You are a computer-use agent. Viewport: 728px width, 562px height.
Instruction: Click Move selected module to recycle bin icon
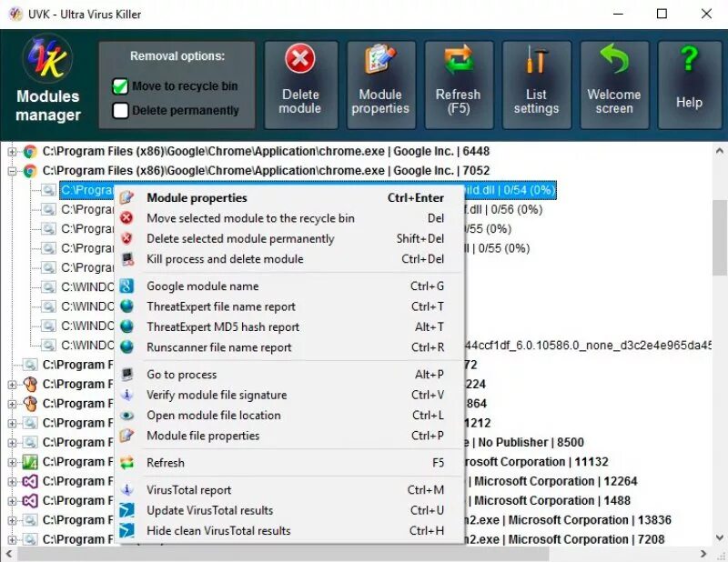click(126, 218)
